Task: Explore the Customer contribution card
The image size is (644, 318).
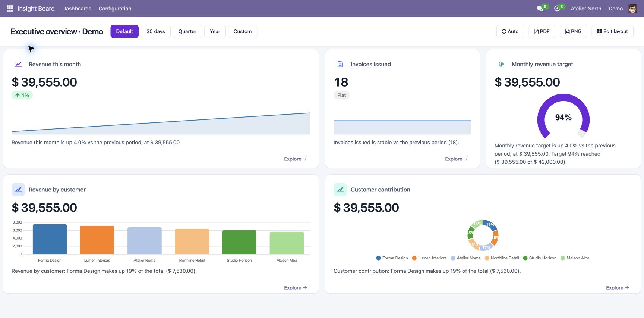Action: pyautogui.click(x=618, y=288)
